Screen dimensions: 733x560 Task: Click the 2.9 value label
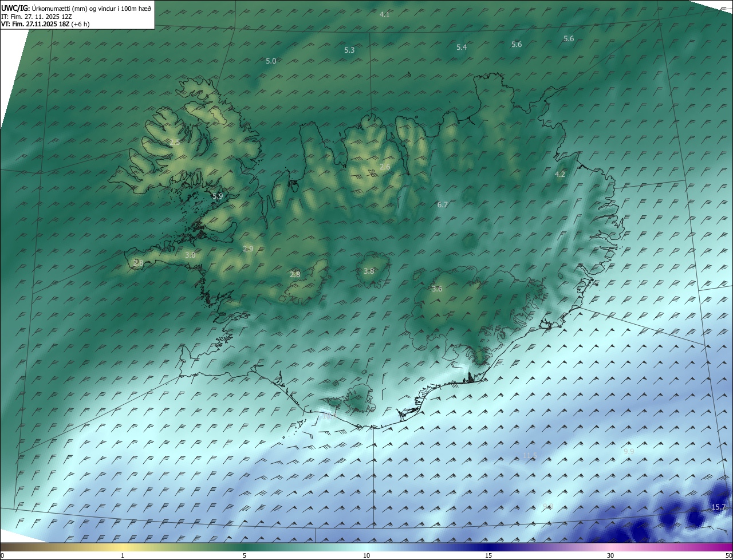click(x=248, y=249)
